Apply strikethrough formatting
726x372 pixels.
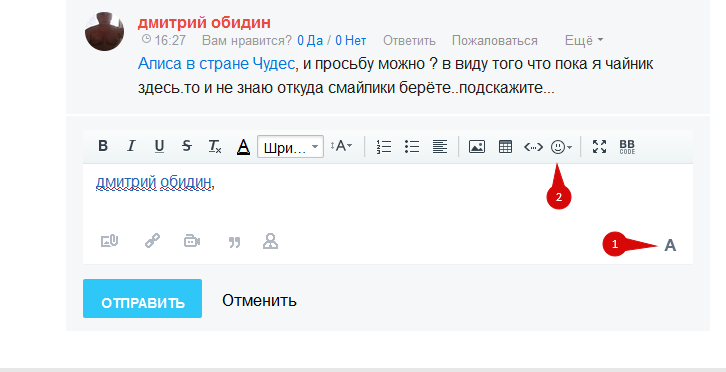coord(187,146)
